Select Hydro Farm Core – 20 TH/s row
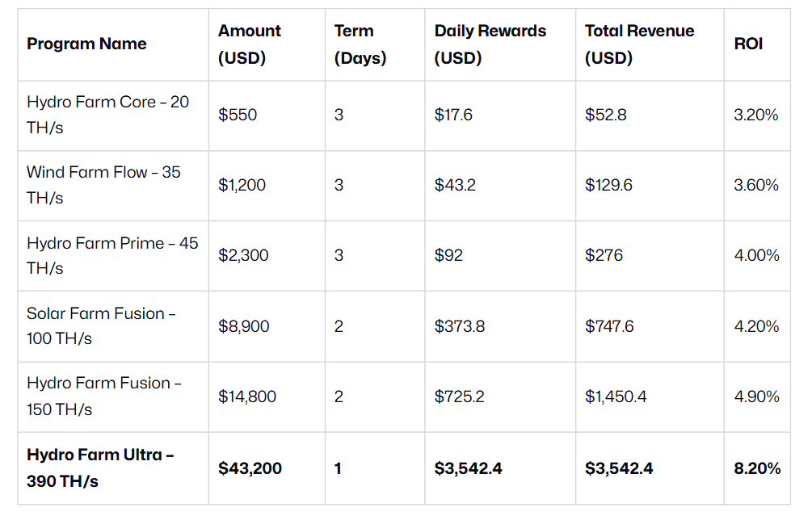The image size is (812, 516). 107,115
